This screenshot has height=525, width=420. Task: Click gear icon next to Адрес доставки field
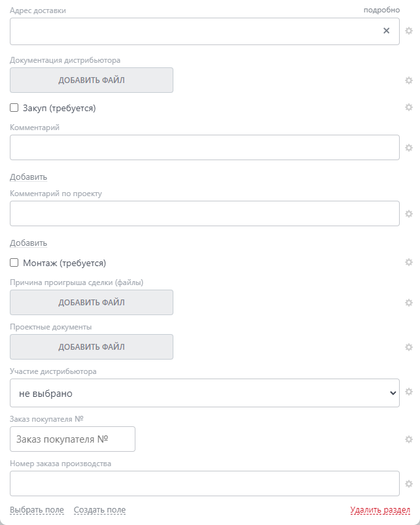point(409,31)
